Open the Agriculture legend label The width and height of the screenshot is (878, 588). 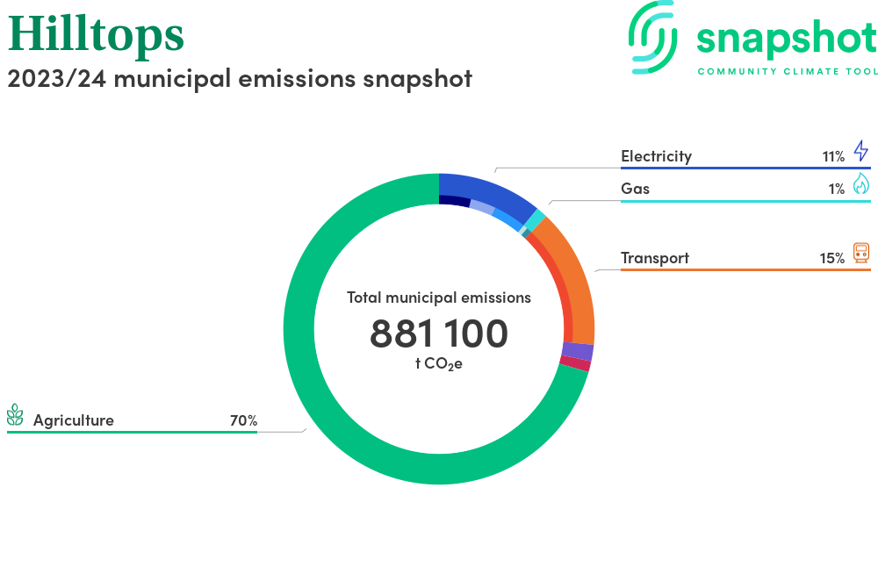(x=74, y=420)
